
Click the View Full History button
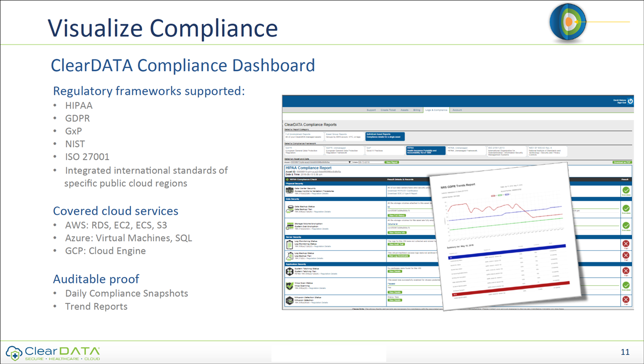click(x=397, y=216)
